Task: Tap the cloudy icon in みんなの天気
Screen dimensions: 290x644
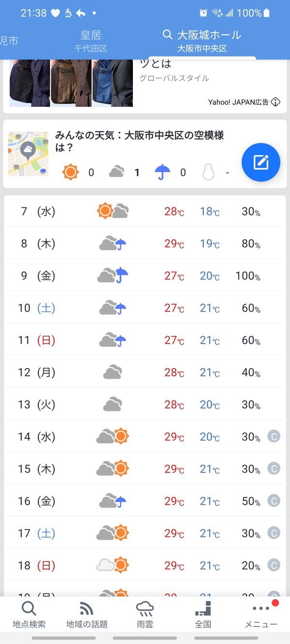Action: pos(116,172)
